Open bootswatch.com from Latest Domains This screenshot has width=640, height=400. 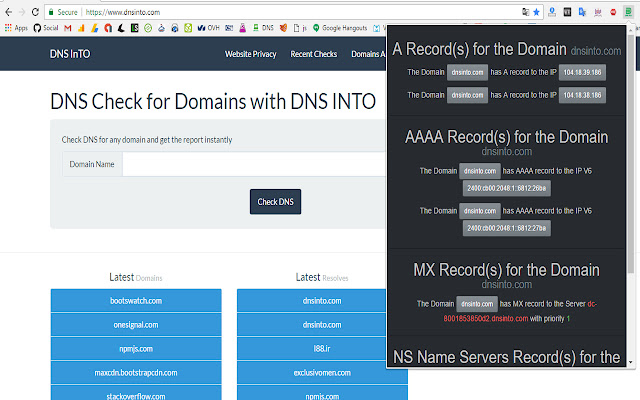click(x=136, y=300)
